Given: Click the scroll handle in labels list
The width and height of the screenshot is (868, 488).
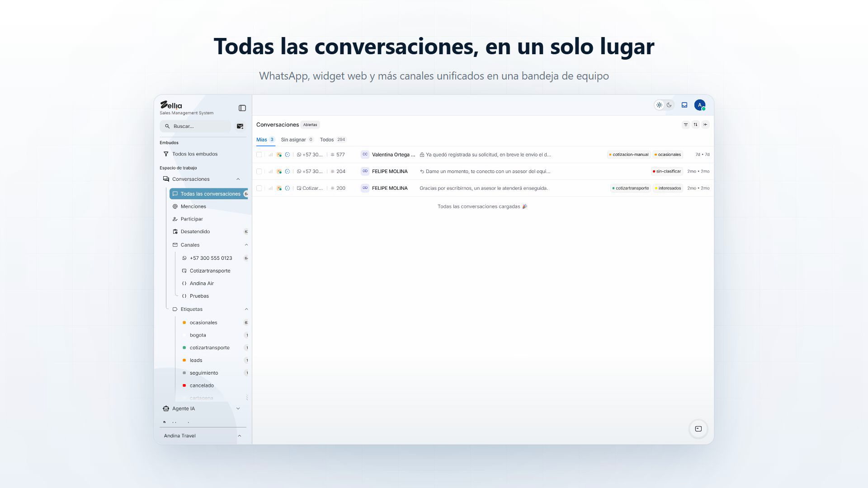Looking at the screenshot, I should point(247,398).
